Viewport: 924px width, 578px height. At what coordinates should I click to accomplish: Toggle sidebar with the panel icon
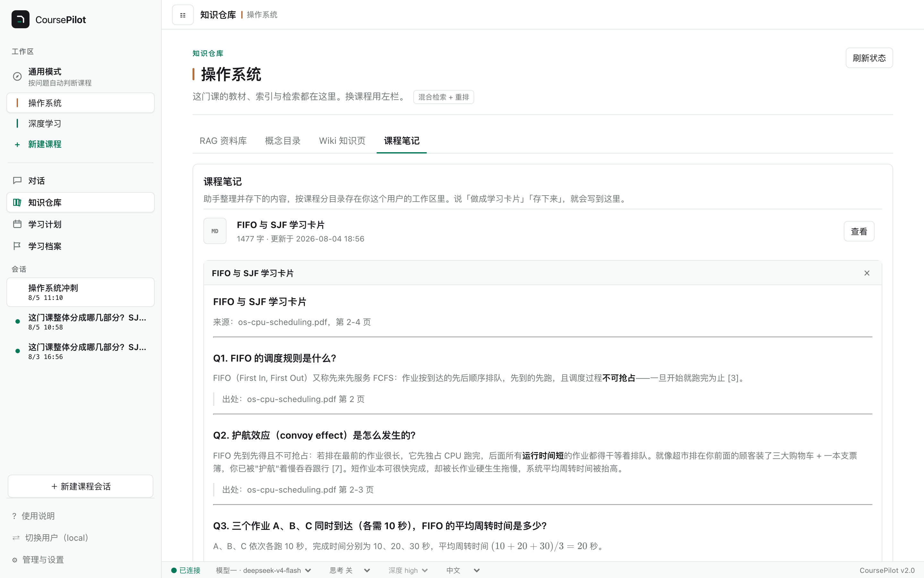pyautogui.click(x=183, y=15)
